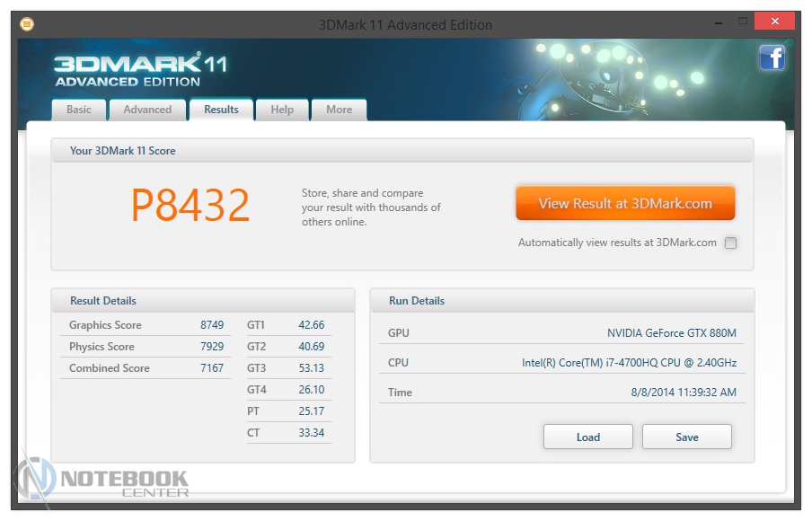The height and width of the screenshot is (521, 812).
Task: Select the Results tab
Action: (221, 110)
